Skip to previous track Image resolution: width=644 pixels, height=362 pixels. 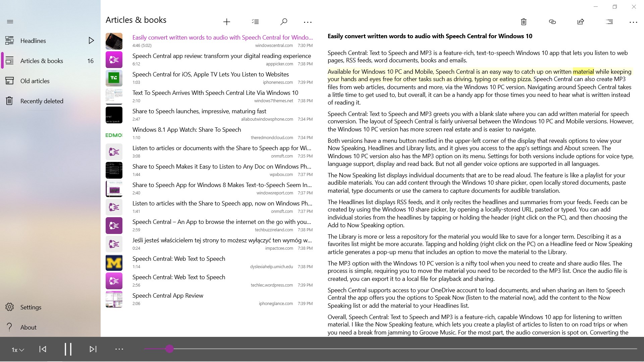(x=43, y=349)
